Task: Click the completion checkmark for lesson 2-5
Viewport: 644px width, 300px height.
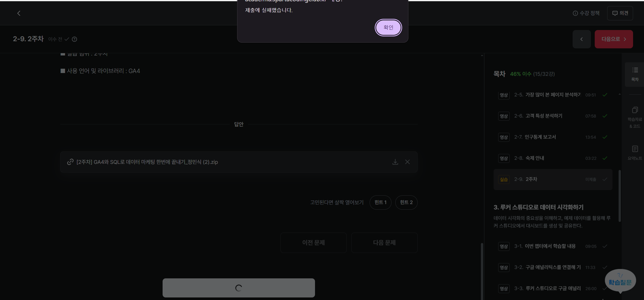Action: click(605, 95)
